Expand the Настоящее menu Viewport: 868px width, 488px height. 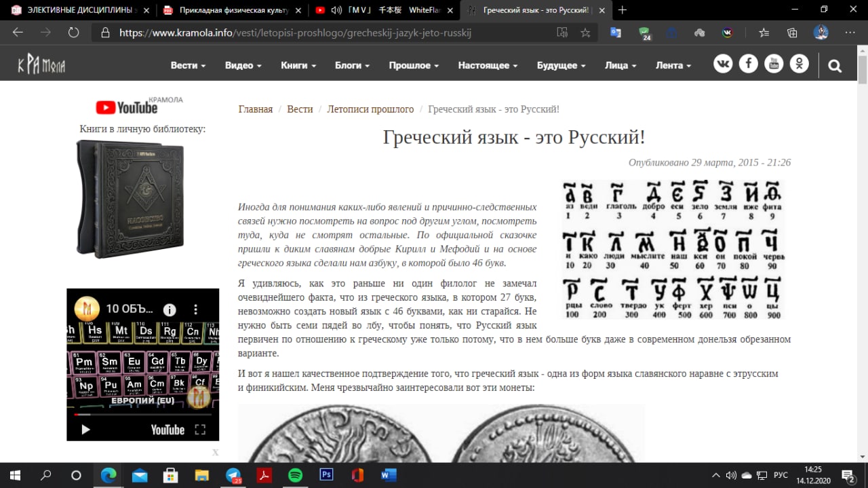[488, 65]
